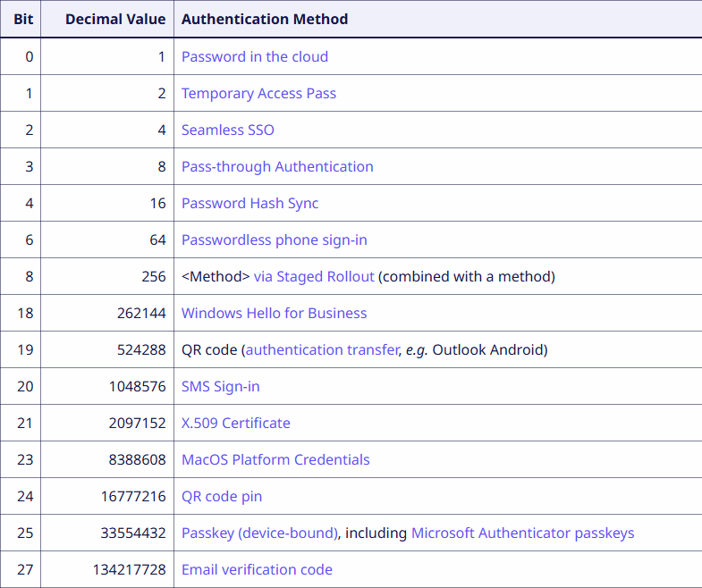Click the 'Outlook Android)' text in QR code row

point(490,350)
